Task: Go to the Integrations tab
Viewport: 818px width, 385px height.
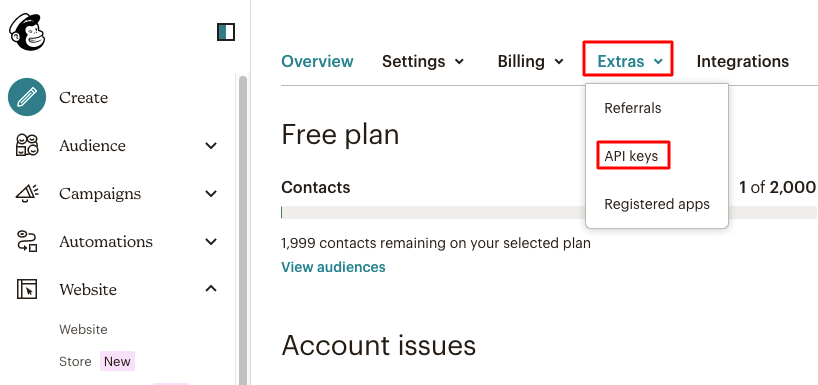Action: tap(742, 62)
